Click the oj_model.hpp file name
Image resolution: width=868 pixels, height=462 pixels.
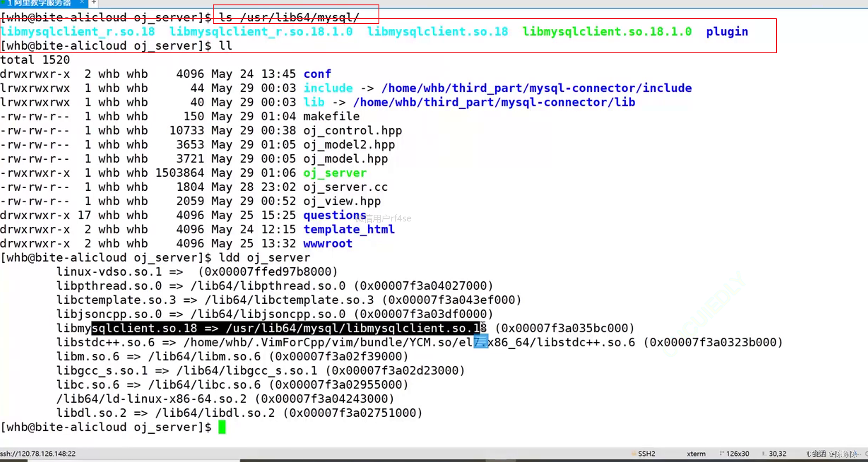pyautogui.click(x=346, y=159)
